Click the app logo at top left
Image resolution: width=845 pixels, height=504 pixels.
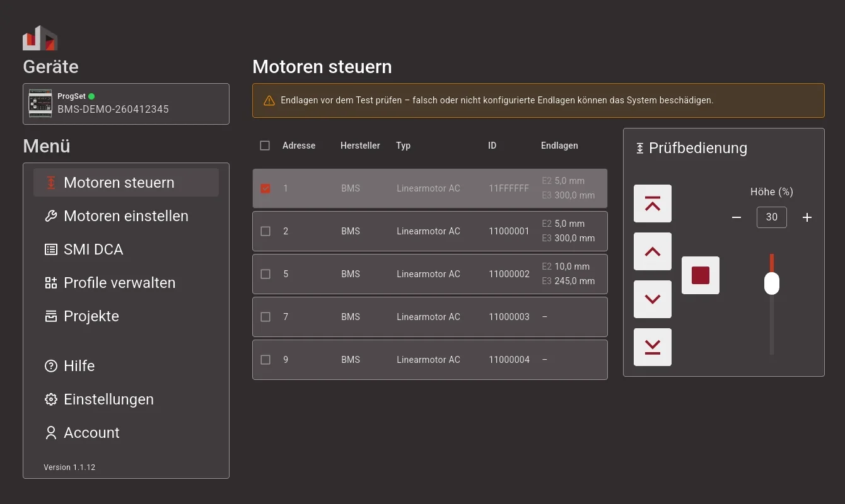pos(40,38)
